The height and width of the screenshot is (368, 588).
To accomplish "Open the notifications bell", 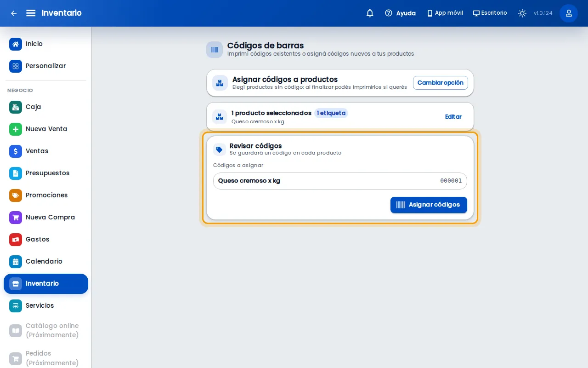I will [370, 13].
